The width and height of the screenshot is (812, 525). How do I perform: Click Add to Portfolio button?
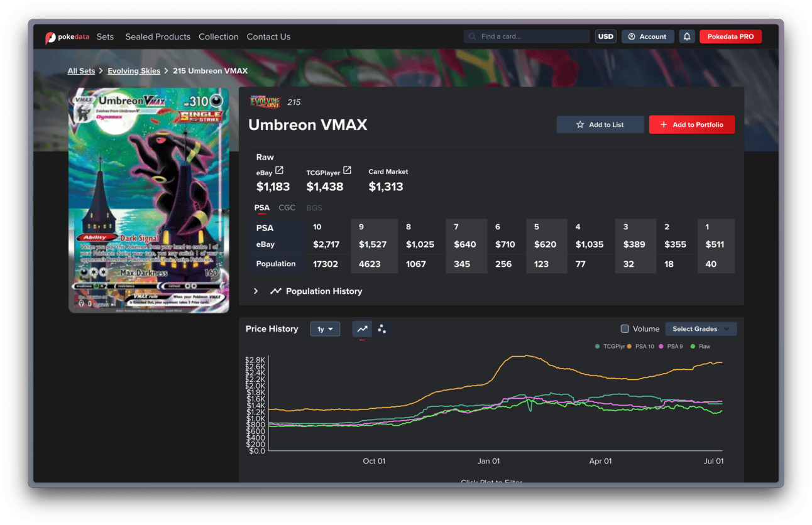pos(692,124)
